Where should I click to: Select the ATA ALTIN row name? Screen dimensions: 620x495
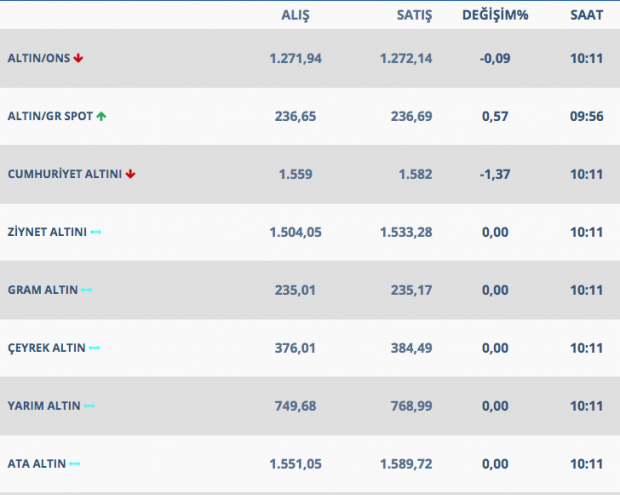click(36, 464)
